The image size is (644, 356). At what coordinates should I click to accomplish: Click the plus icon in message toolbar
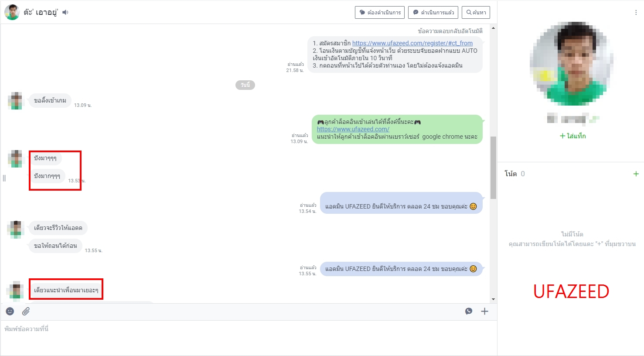484,311
